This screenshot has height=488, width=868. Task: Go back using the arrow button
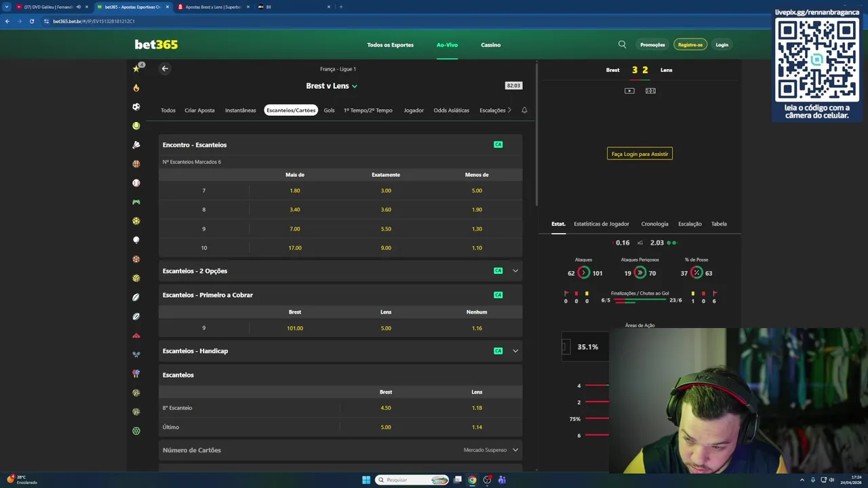point(165,68)
